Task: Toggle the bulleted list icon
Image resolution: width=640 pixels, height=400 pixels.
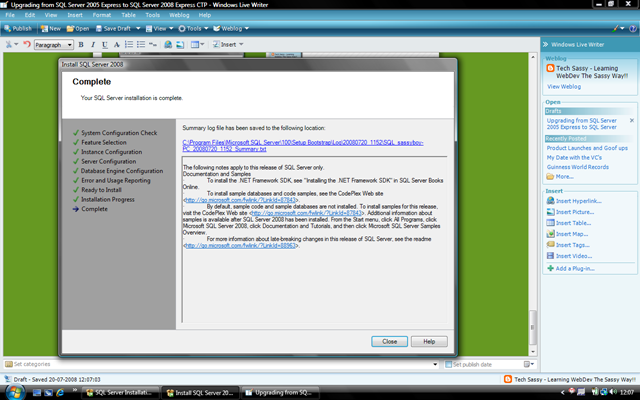Action: pos(141,44)
